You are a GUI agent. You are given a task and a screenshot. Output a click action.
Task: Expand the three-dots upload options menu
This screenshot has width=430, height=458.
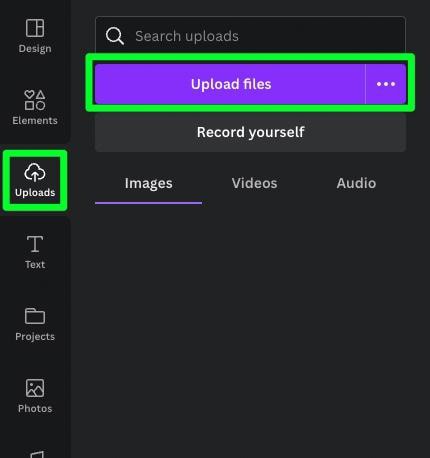[386, 84]
